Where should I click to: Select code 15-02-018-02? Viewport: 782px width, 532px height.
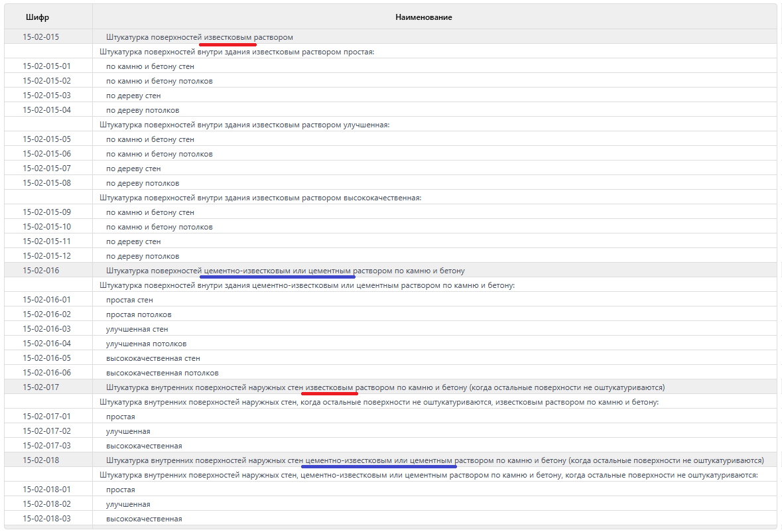[47, 504]
